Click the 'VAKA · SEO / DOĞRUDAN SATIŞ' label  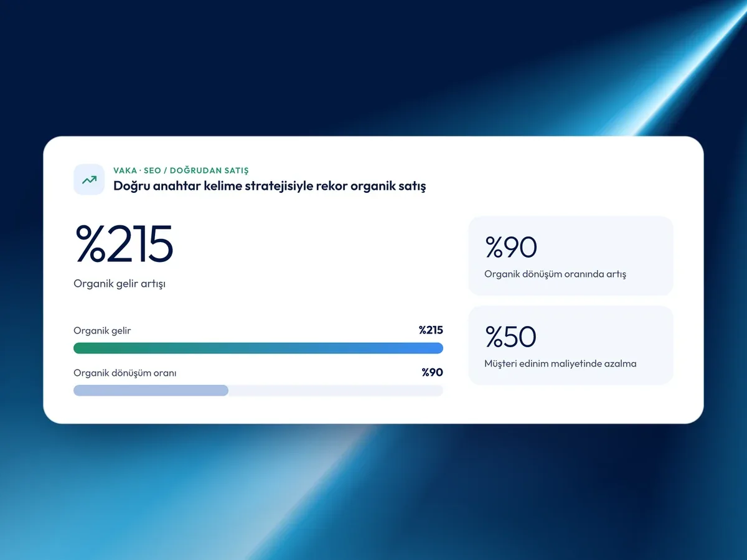point(181,170)
